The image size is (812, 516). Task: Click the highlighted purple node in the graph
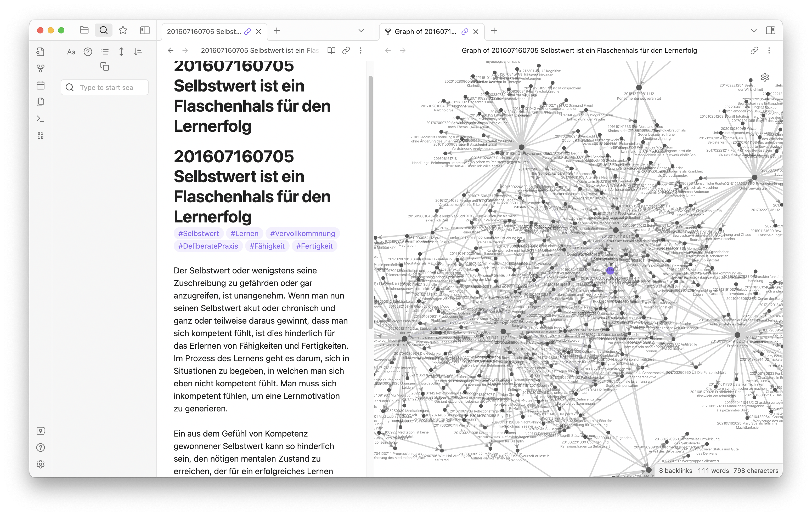tap(610, 270)
